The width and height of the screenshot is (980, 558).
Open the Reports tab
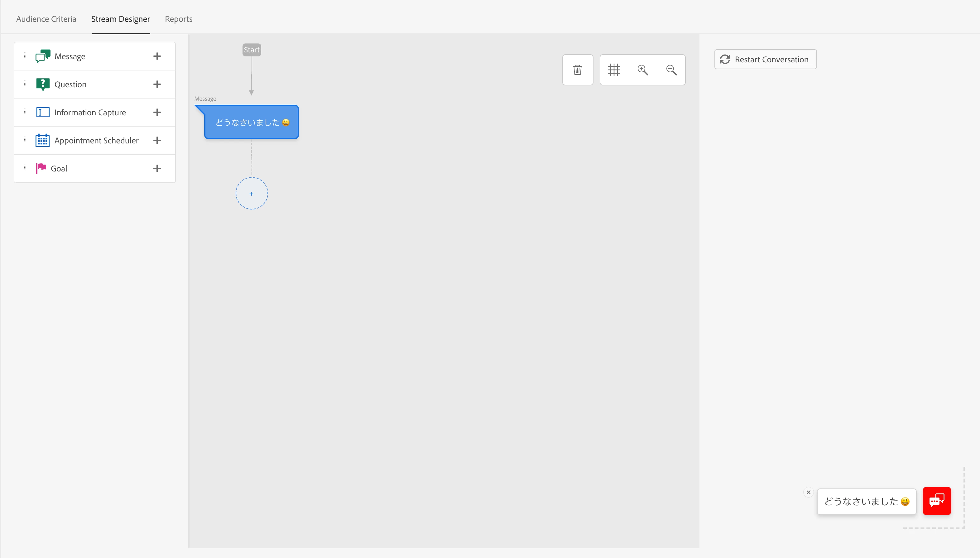(179, 19)
